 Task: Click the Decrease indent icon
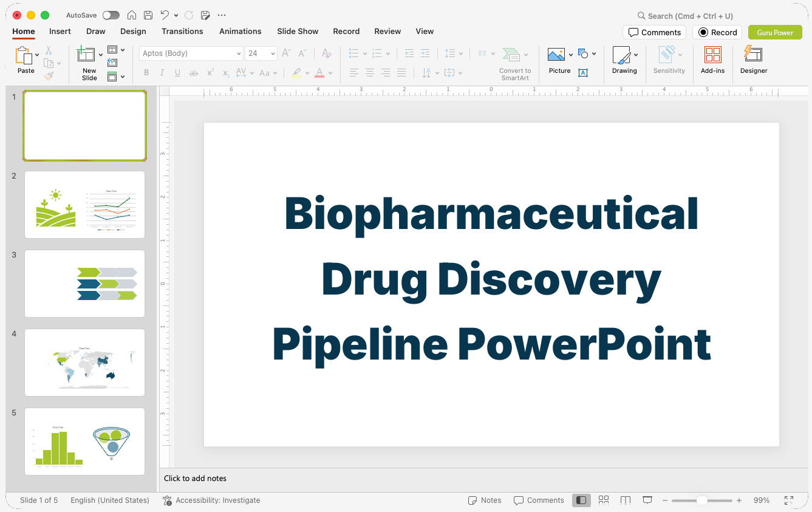(x=409, y=53)
